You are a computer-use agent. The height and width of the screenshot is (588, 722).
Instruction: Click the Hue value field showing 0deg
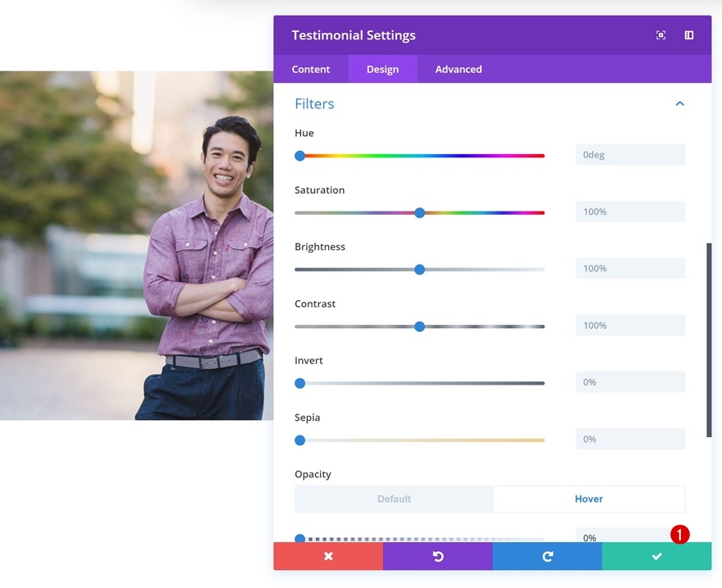(x=630, y=154)
